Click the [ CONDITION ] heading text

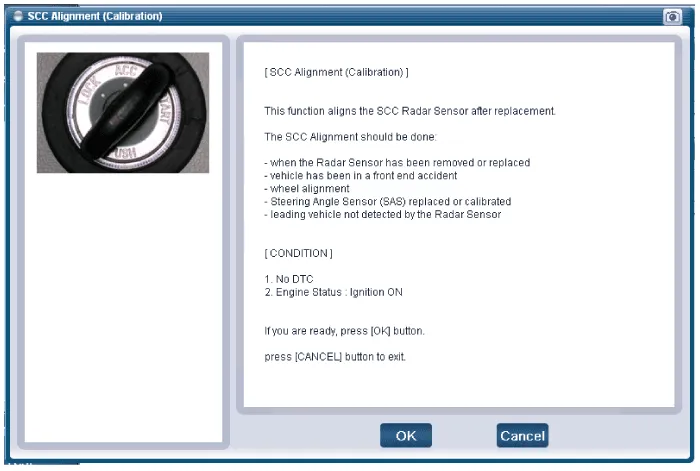298,253
